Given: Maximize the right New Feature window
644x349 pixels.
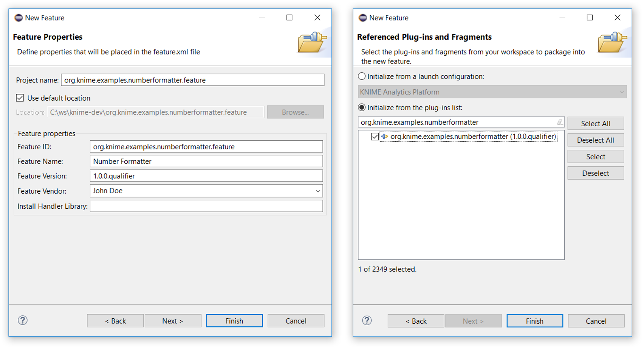Looking at the screenshot, I should pyautogui.click(x=590, y=17).
